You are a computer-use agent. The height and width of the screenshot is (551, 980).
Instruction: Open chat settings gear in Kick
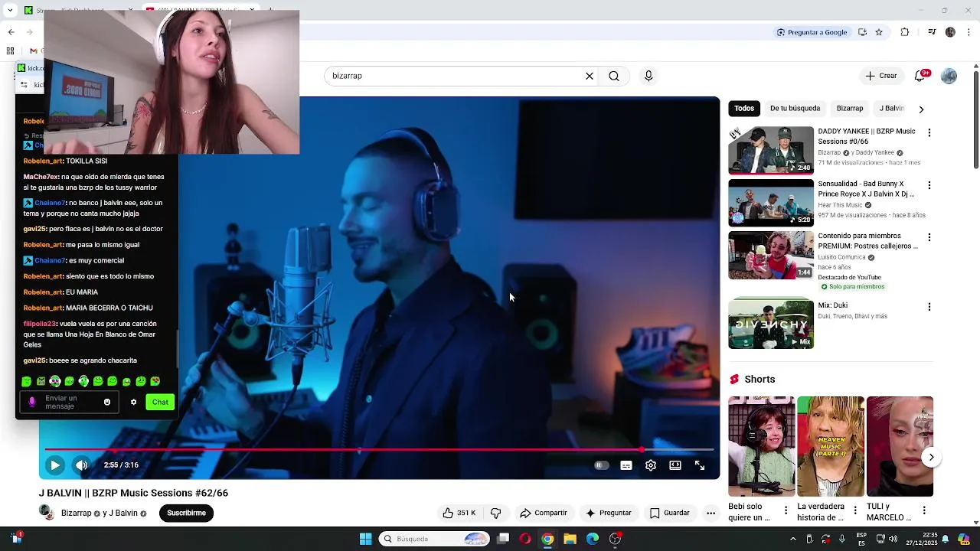point(133,402)
